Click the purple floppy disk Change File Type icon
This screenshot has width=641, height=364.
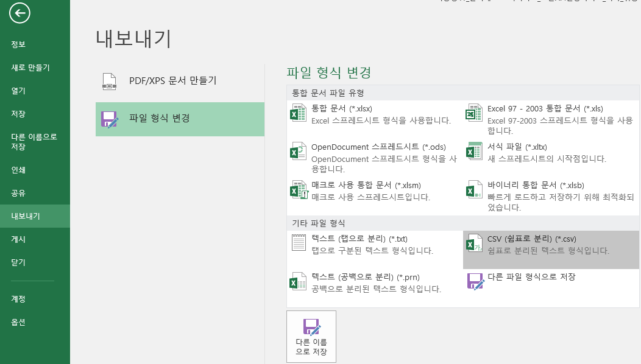[110, 120]
